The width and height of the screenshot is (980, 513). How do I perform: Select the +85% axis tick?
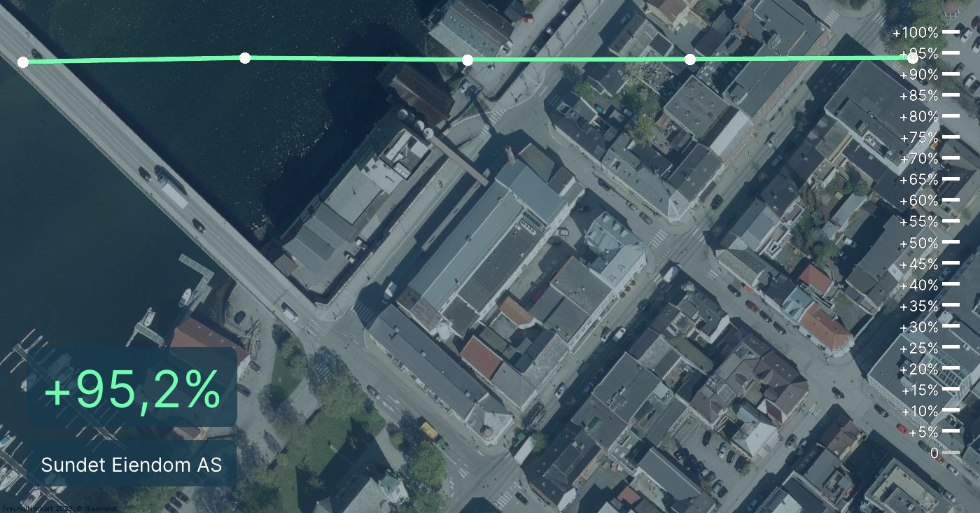click(950, 95)
